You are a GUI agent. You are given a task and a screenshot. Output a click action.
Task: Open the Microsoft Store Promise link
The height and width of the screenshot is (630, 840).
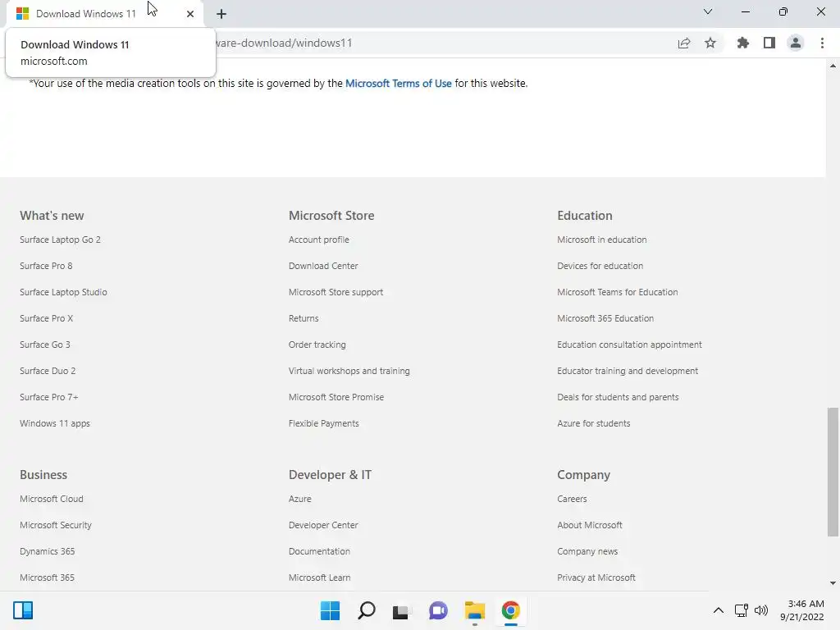(x=336, y=397)
